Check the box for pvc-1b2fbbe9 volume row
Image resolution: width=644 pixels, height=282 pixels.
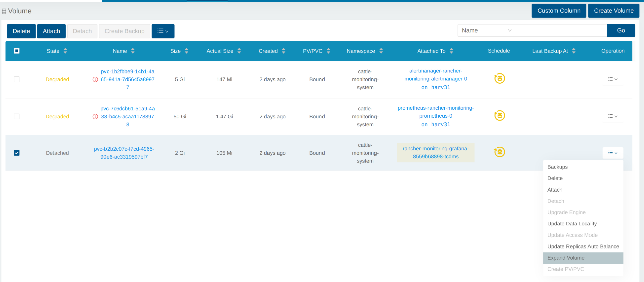coord(17,79)
